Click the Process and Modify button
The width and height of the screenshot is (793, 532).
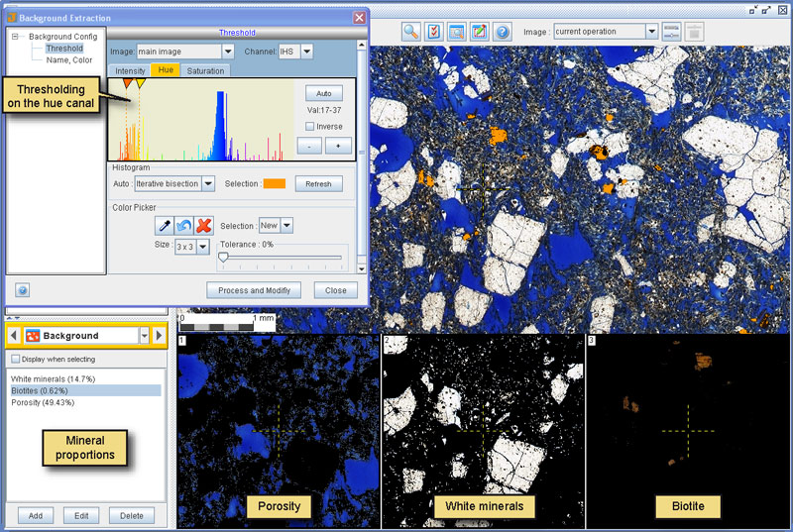(x=254, y=290)
